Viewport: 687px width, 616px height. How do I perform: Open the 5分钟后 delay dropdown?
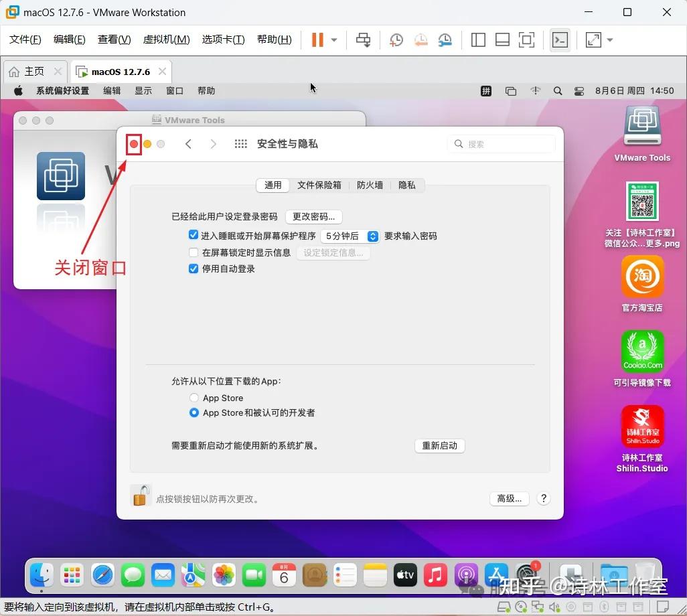point(350,236)
